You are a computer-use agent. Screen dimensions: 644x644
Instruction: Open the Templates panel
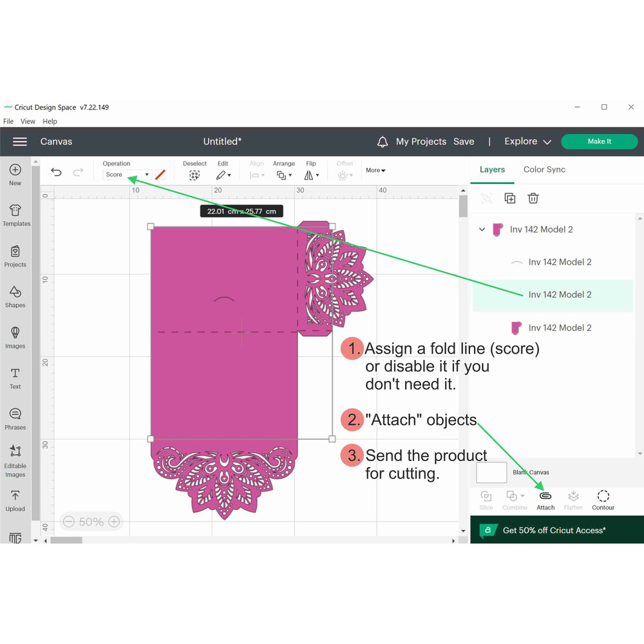tap(15, 214)
